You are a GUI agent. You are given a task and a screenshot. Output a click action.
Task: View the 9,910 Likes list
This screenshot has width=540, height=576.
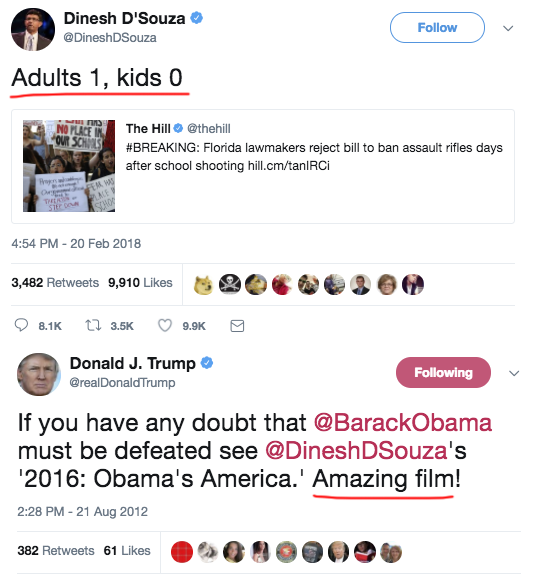pos(140,282)
